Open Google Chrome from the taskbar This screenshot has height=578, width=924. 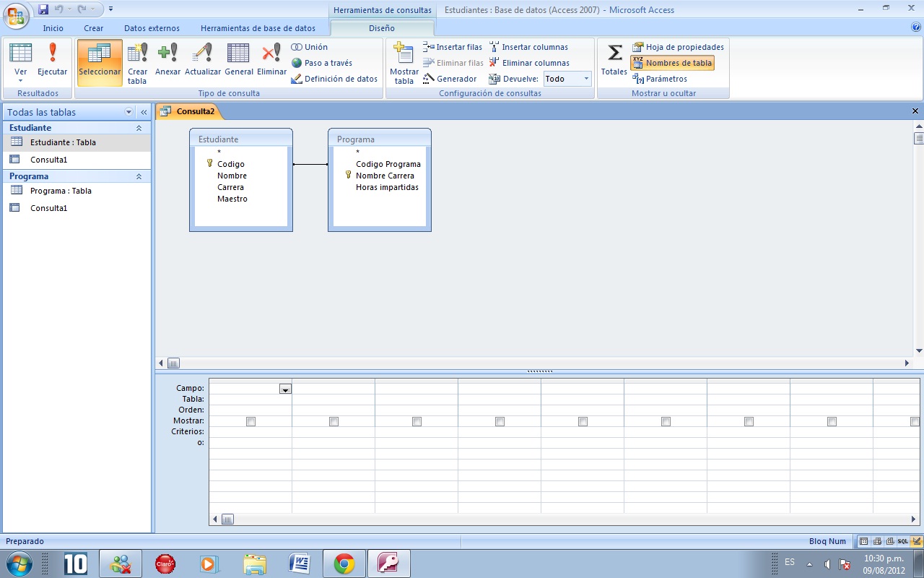[343, 562]
